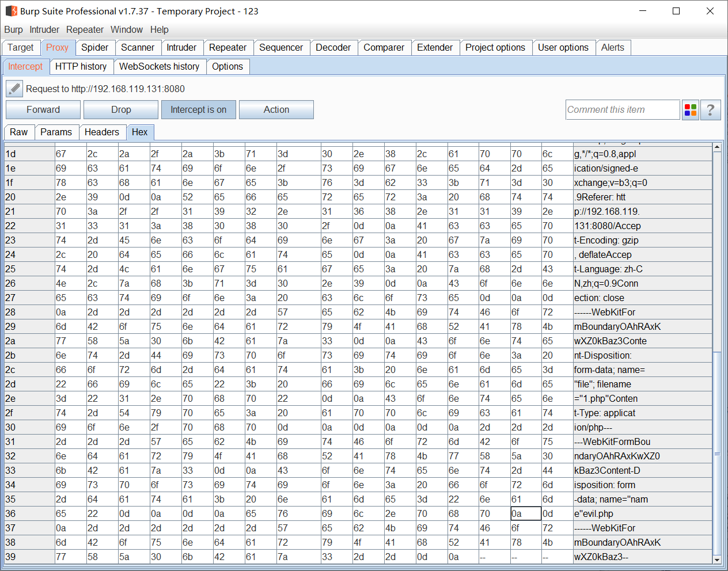Switch to the Raw view tab
Viewport: 728px width, 571px height.
coord(19,132)
